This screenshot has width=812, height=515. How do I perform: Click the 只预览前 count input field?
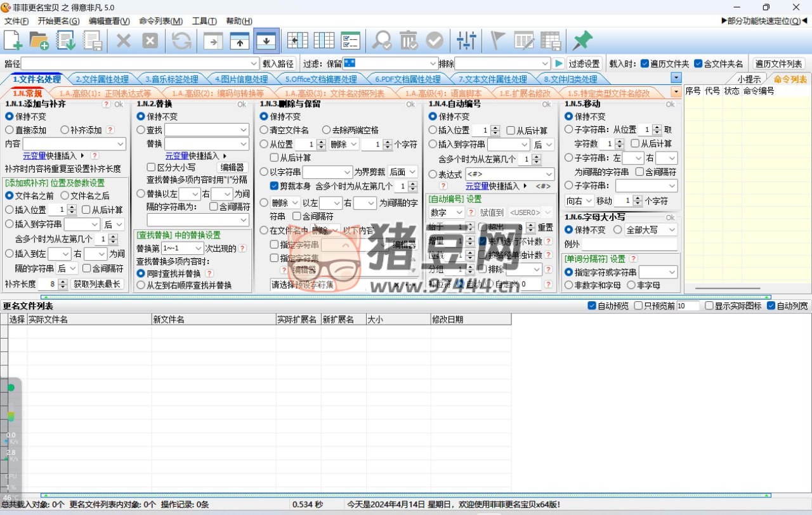[x=687, y=306]
